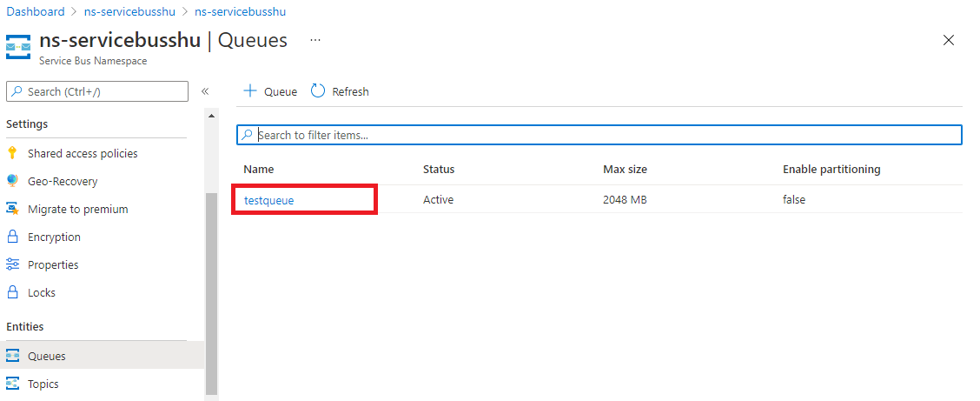The image size is (980, 401).
Task: Click the Service Bus Namespace subtitle
Action: pyautogui.click(x=93, y=61)
